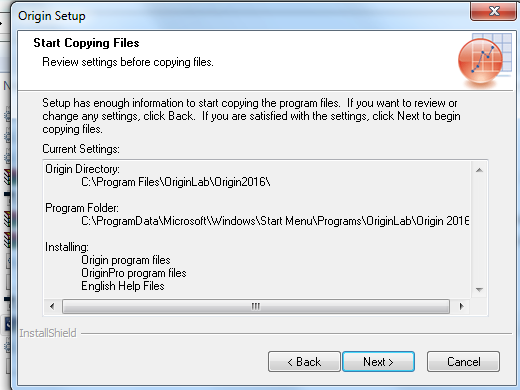Screen dimensions: 520x390
Task: Click the settings list scroll-down arrow
Action: click(x=479, y=289)
